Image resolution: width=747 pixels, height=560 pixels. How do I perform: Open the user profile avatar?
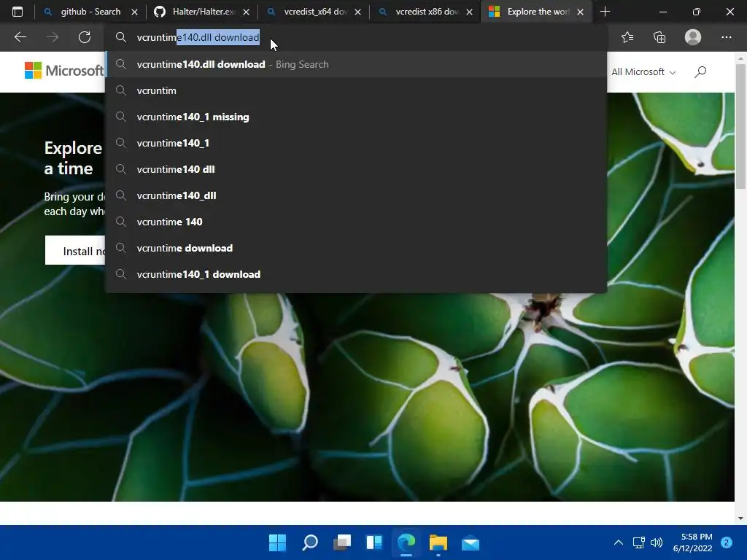pyautogui.click(x=693, y=37)
